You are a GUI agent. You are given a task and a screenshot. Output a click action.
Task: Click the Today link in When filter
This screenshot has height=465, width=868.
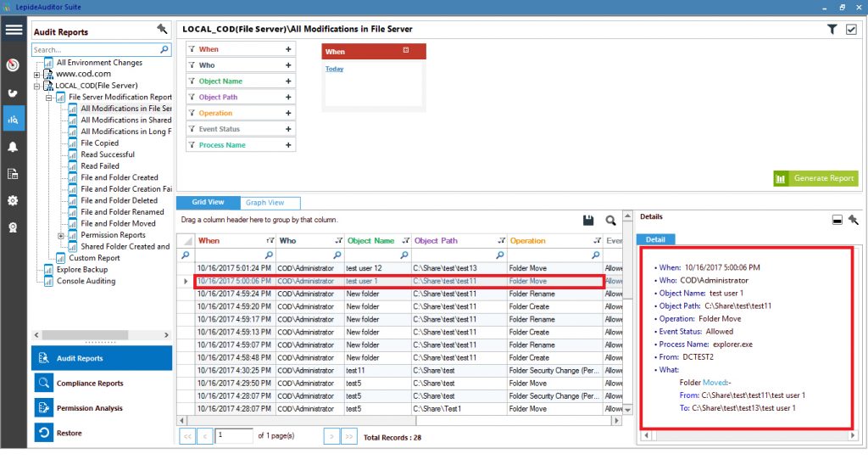point(334,69)
